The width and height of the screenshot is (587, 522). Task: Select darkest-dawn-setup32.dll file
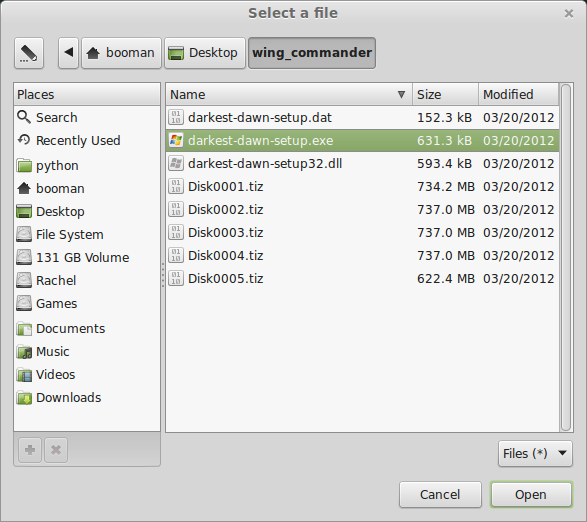point(362,164)
